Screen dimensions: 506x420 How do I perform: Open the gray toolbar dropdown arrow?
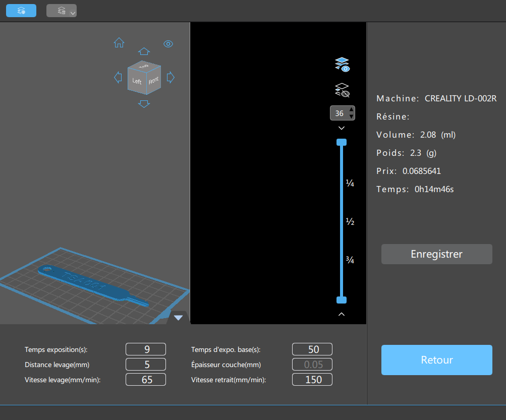(73, 13)
